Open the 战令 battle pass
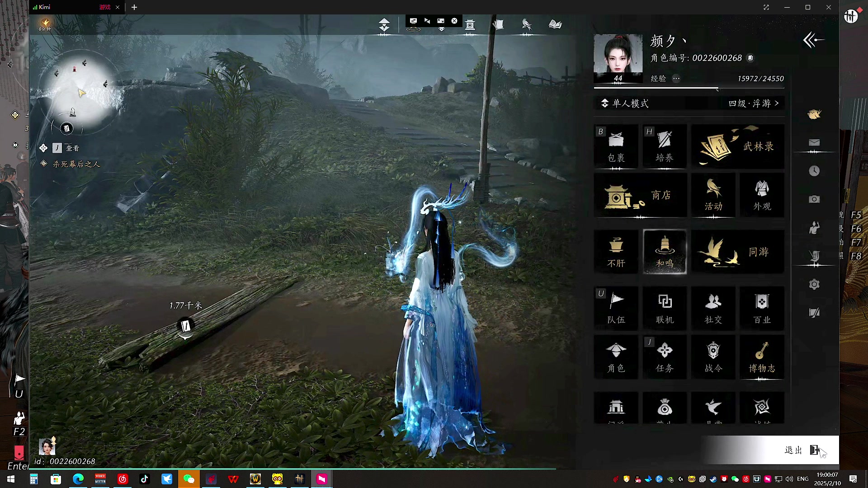The image size is (868, 488). coord(713,357)
